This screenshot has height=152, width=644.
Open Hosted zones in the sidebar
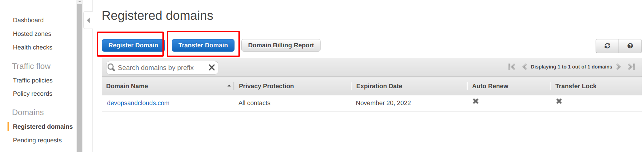[32, 34]
